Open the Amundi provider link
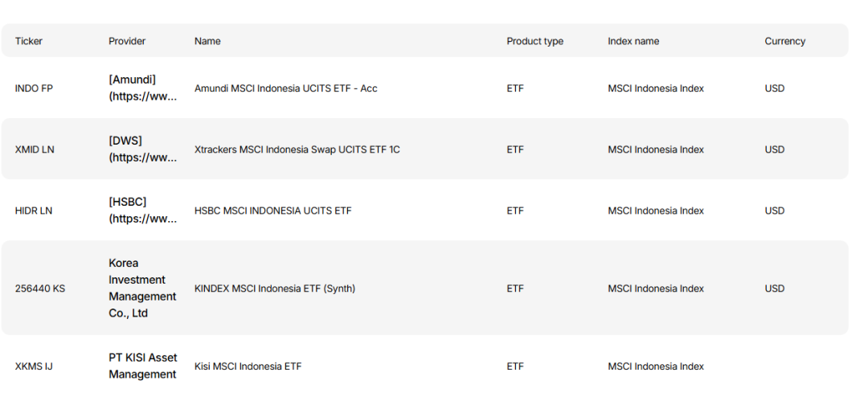 (x=142, y=88)
